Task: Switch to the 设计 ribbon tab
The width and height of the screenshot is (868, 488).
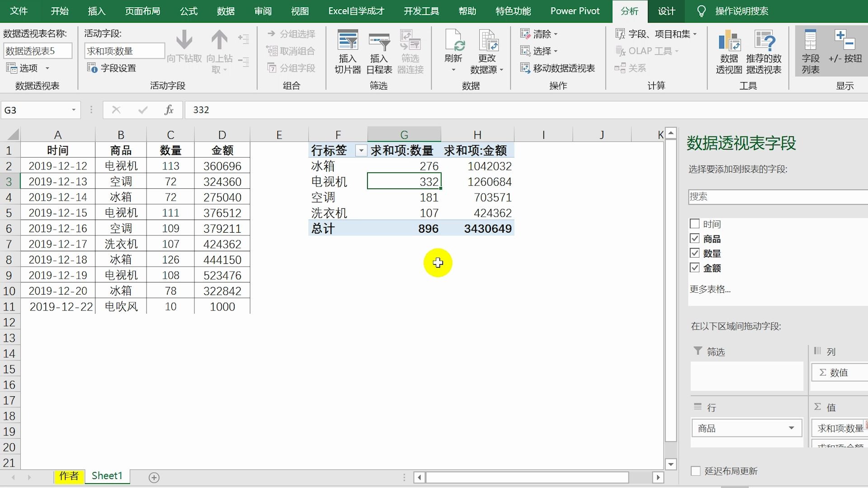Action: (666, 11)
